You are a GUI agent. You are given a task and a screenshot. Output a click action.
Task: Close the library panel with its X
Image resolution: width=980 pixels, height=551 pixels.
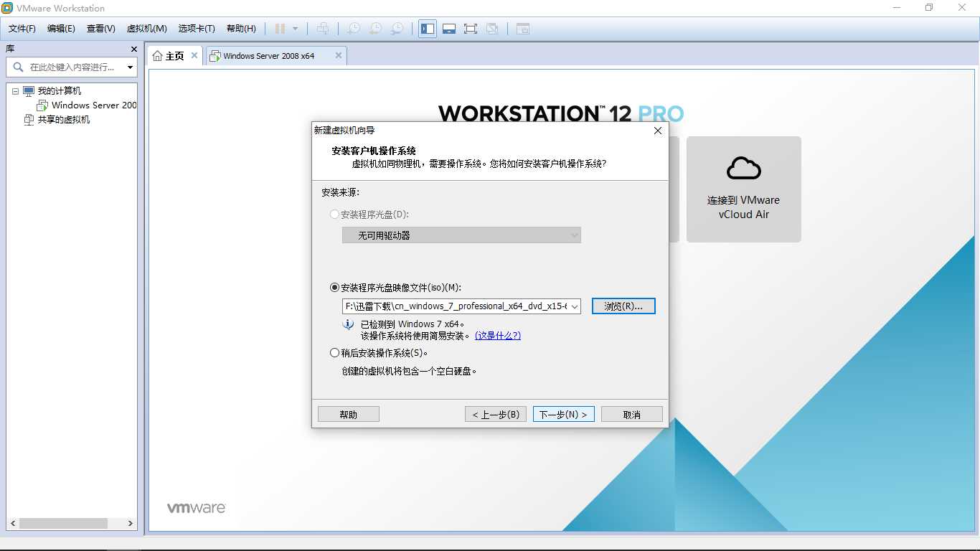(134, 49)
